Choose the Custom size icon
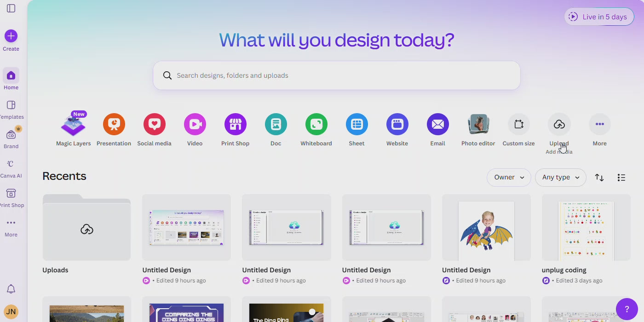 pos(518,125)
